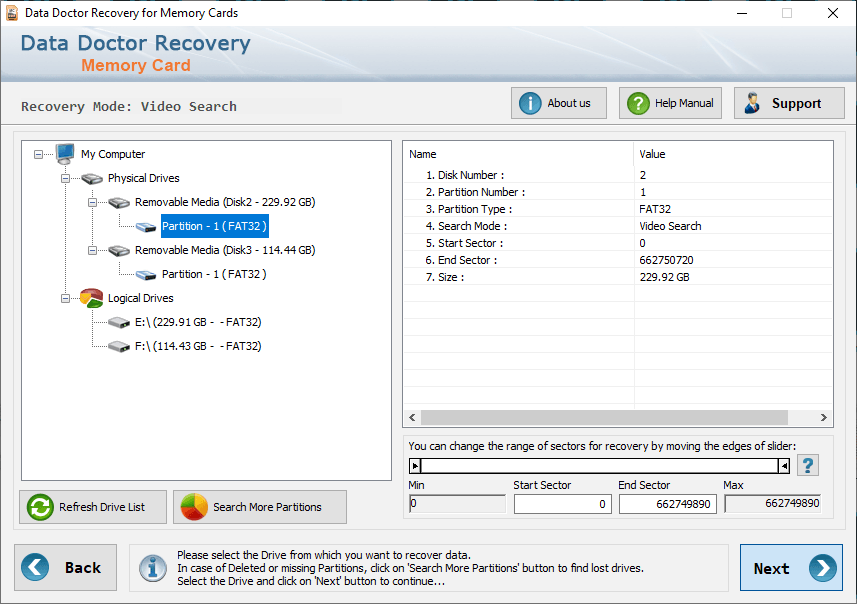This screenshot has height=604, width=857.
Task: Select Partition - 1 (FAT32) under Disk3
Action: (x=214, y=274)
